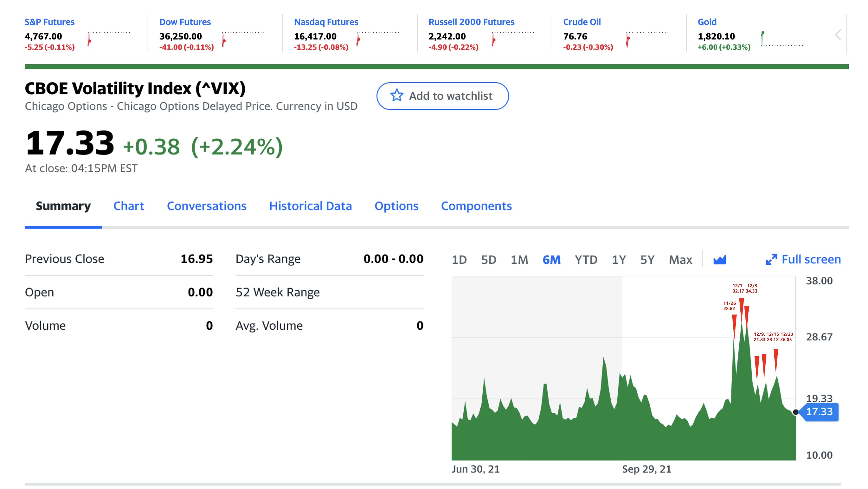This screenshot has width=868, height=489.
Task: Click the Gold mini sparkline chart
Action: [x=782, y=39]
